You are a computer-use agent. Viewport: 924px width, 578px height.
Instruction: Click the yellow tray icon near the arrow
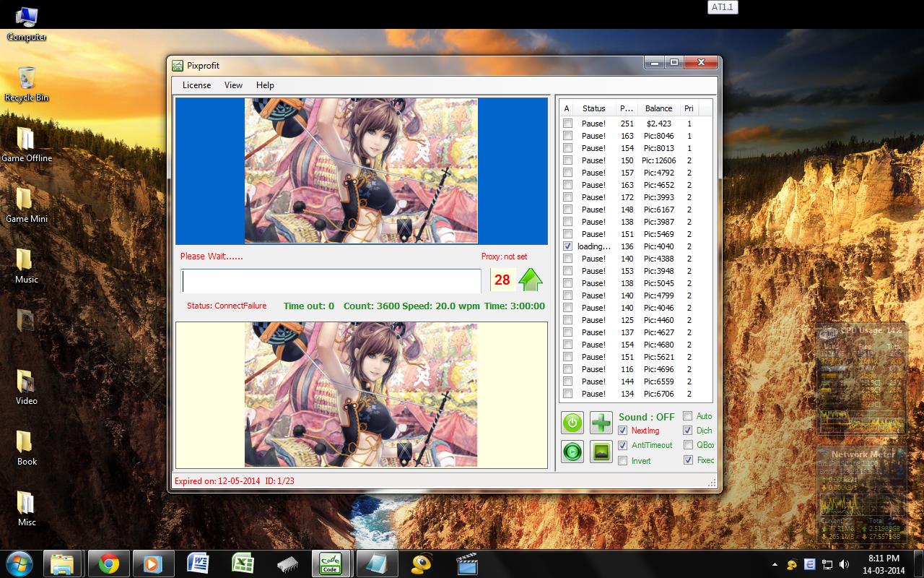tap(793, 564)
